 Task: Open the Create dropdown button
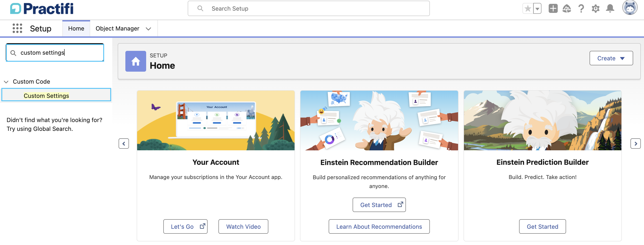click(x=611, y=58)
